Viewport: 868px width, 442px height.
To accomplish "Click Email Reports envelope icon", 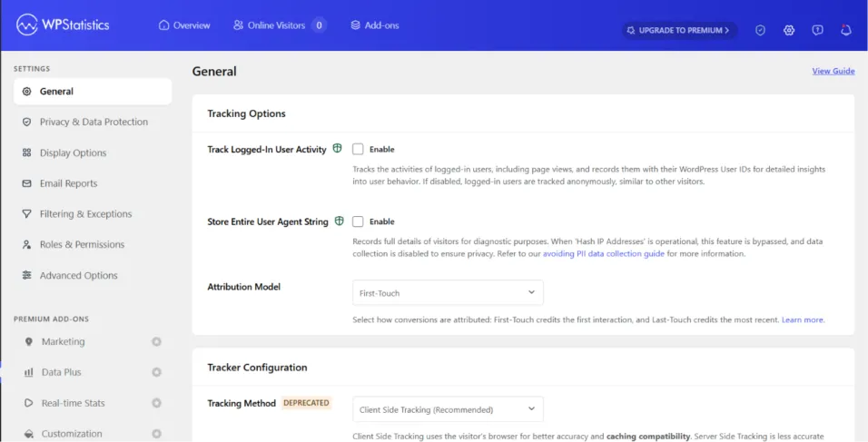I will pyautogui.click(x=26, y=183).
